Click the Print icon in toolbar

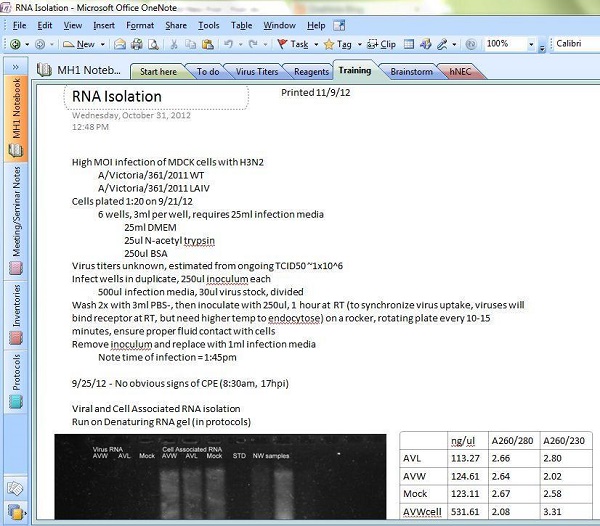(137, 44)
